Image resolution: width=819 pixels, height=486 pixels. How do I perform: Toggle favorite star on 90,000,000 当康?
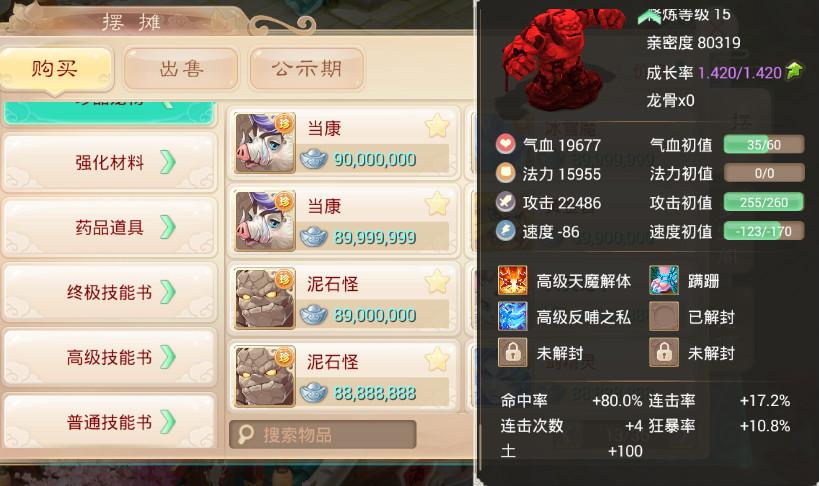[x=437, y=126]
